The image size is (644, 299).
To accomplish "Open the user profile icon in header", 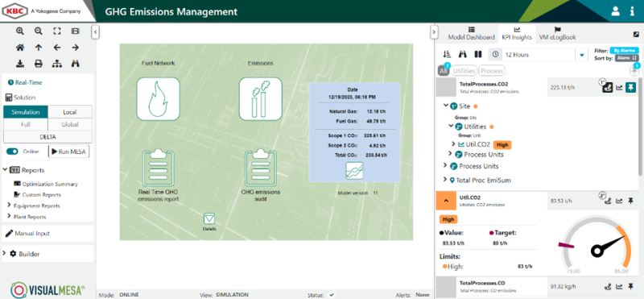I will (615, 11).
